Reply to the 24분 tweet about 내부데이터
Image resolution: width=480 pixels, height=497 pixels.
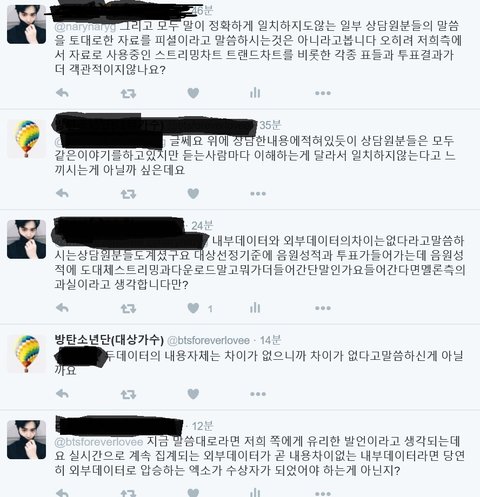(x=62, y=308)
